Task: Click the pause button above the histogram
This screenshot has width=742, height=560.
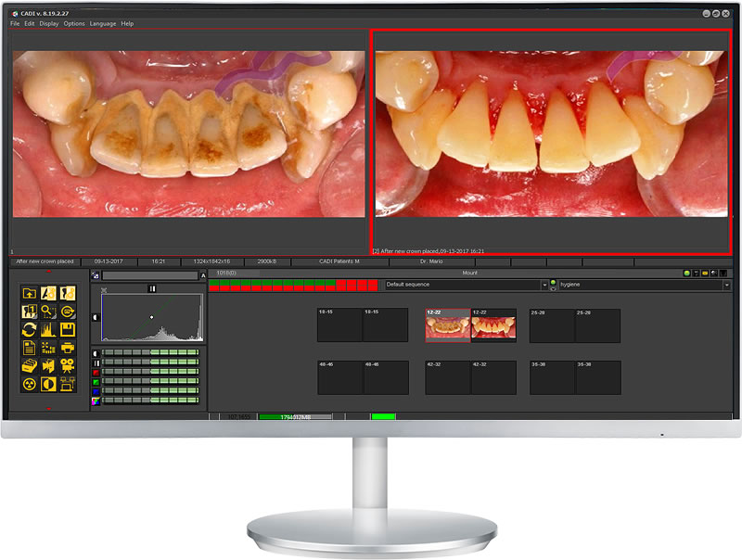Action: pos(152,288)
